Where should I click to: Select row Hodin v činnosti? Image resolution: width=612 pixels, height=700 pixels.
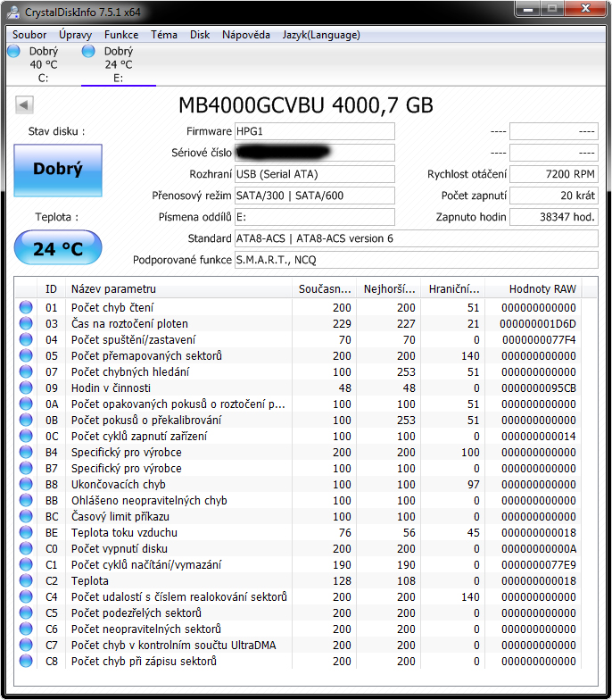tap(299, 387)
